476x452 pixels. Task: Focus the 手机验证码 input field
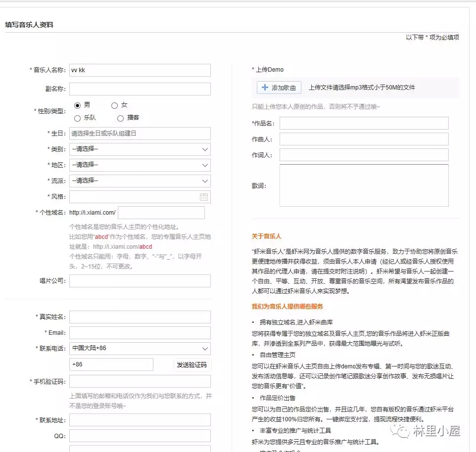pyautogui.click(x=140, y=381)
